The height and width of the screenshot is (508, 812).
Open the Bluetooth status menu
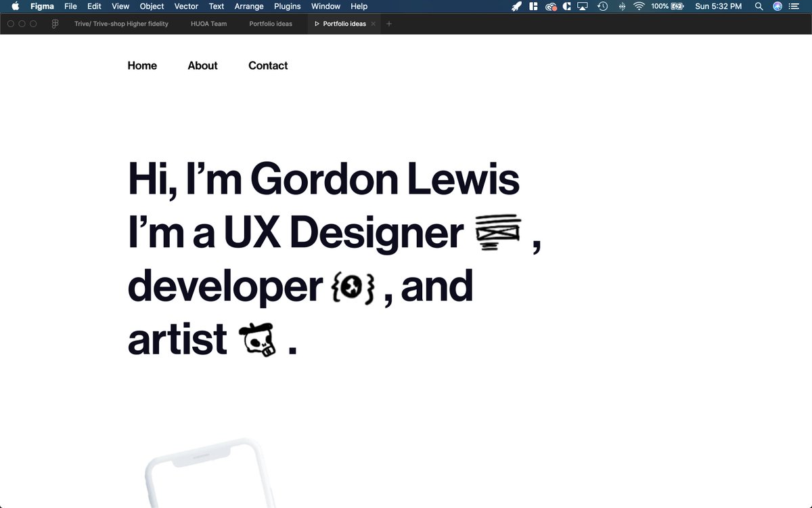[x=622, y=6]
